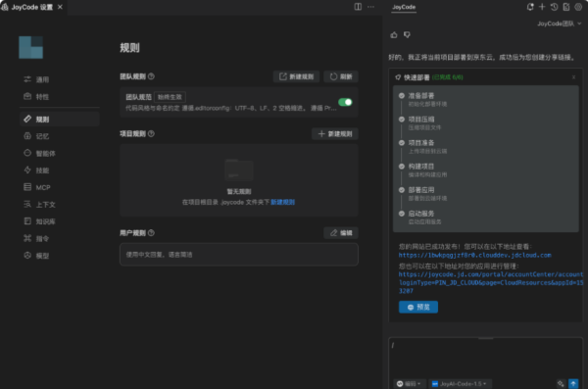Open JoyCode notifications bell icon
Screen dimensions: 588x389
(530, 7)
